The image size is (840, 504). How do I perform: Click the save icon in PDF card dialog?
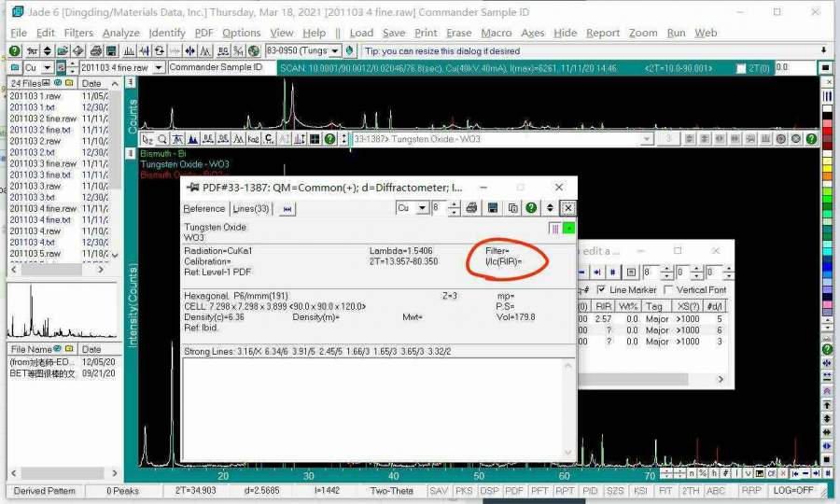coord(492,208)
